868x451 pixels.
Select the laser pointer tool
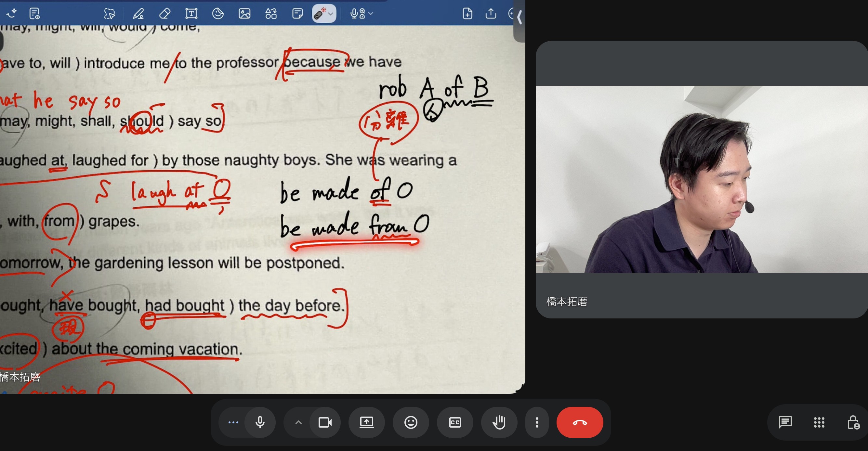[x=320, y=13]
